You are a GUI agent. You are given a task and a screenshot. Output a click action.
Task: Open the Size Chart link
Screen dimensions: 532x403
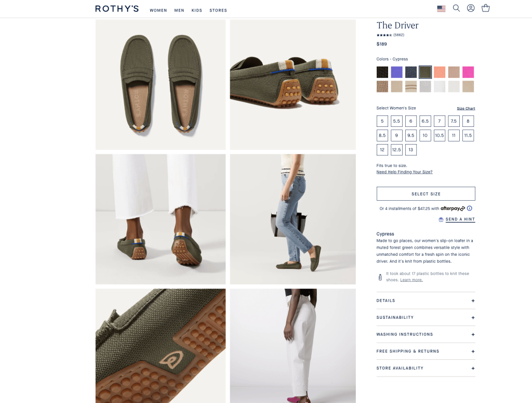465,109
